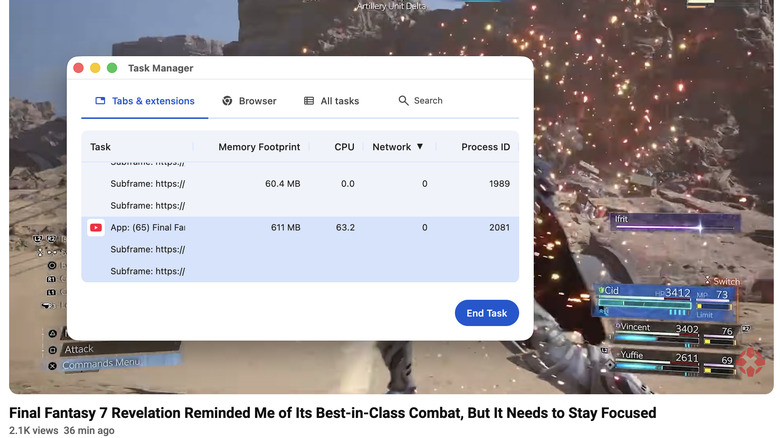Sort by Process ID column
Screen dimensions: 780x438
tap(486, 147)
